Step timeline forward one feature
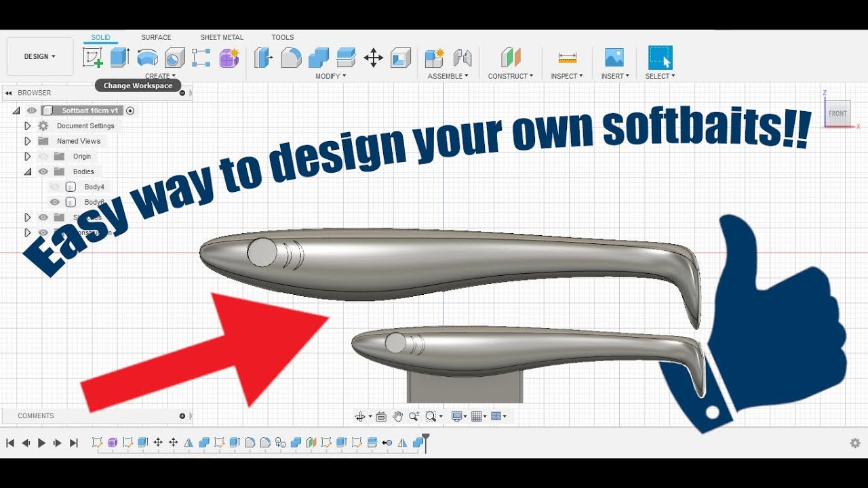 [x=57, y=443]
